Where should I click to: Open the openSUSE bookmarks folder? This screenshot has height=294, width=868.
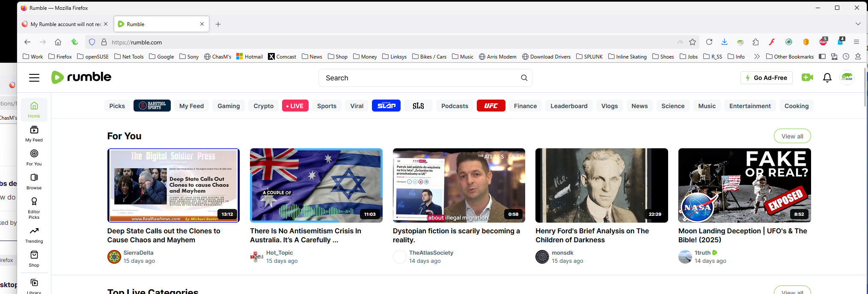point(93,56)
